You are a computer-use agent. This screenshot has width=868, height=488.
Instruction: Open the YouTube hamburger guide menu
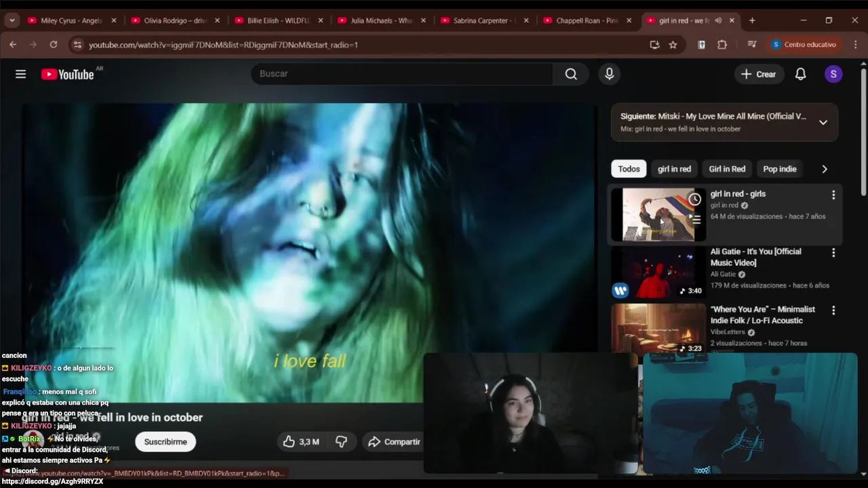20,74
